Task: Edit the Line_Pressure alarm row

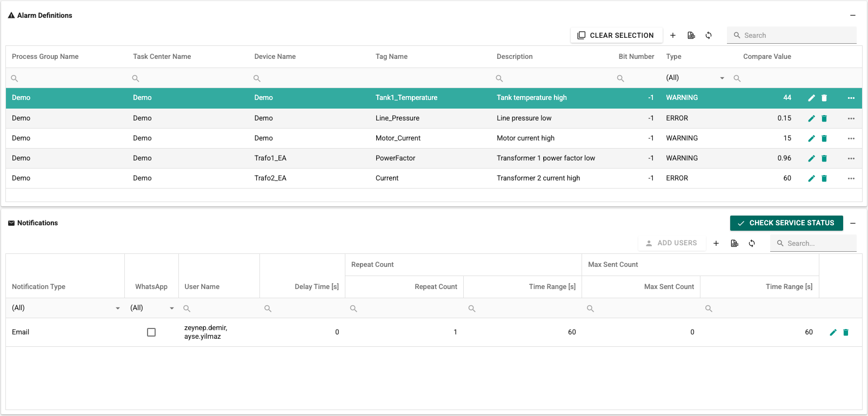Action: (x=811, y=118)
